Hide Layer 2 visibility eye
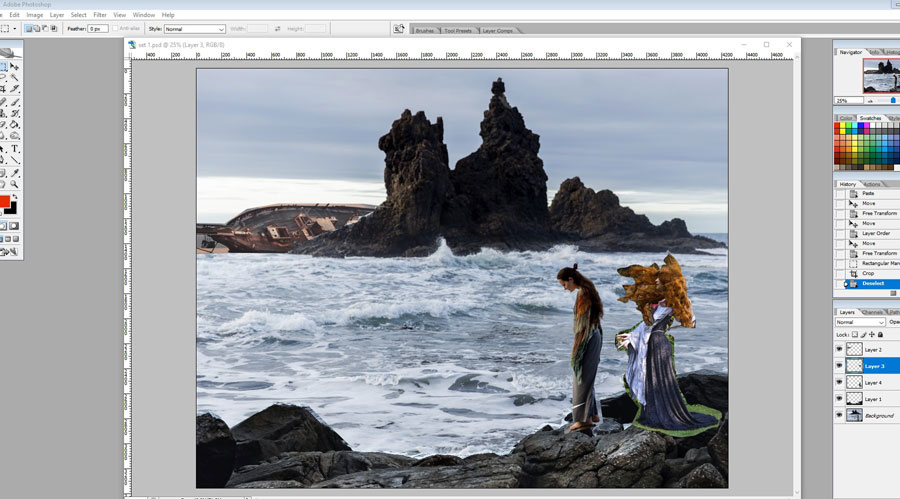The height and width of the screenshot is (499, 900). (x=839, y=349)
